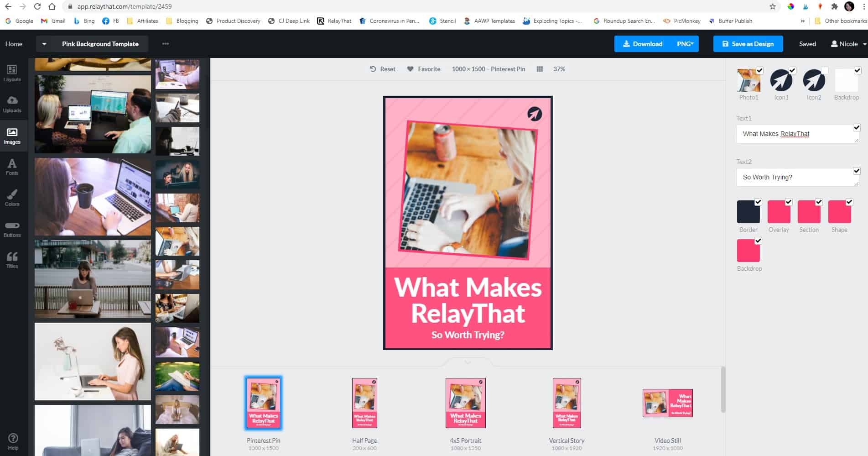Open dropdown arrow beside template name
Image resolution: width=868 pixels, height=456 pixels.
(x=44, y=44)
